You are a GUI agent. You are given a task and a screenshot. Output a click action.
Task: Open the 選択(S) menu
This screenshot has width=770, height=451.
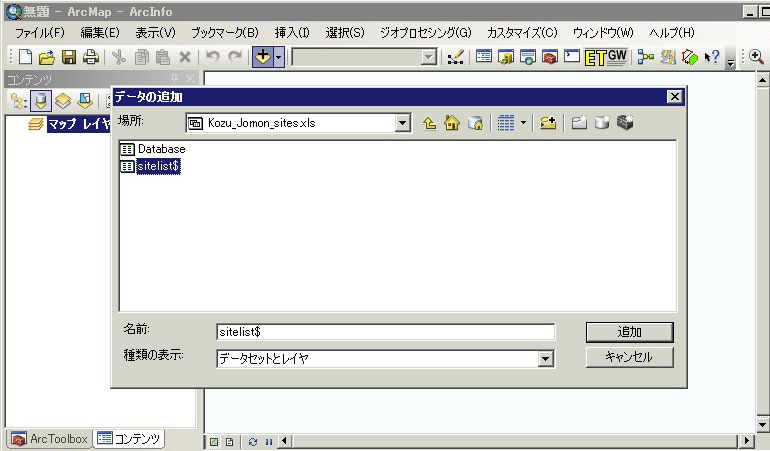[345, 32]
